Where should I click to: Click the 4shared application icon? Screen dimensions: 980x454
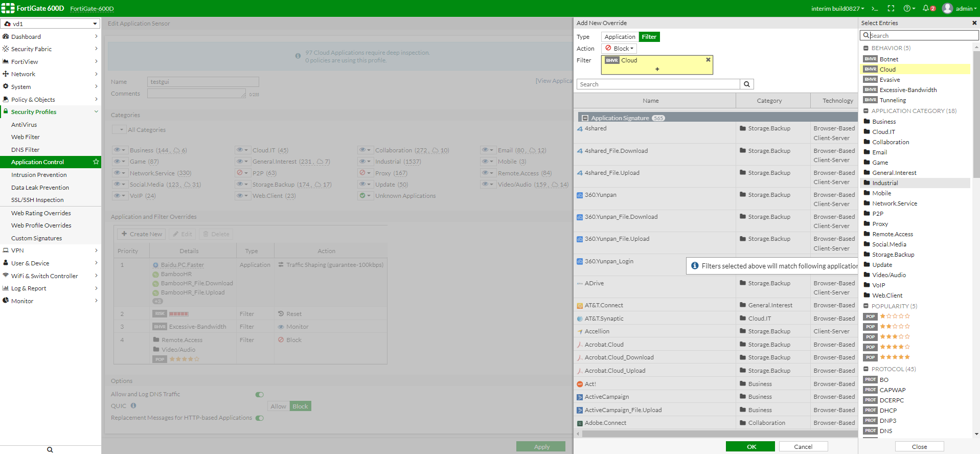tap(580, 129)
